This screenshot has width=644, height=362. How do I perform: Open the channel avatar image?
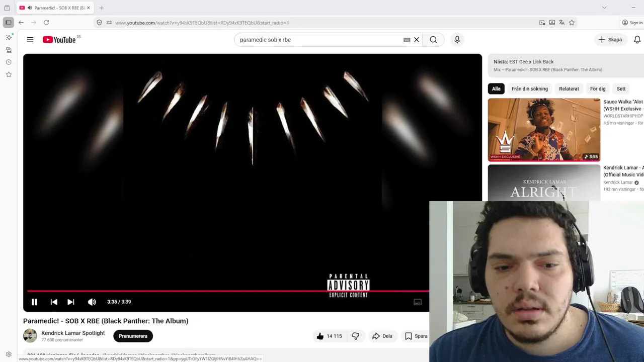30,336
